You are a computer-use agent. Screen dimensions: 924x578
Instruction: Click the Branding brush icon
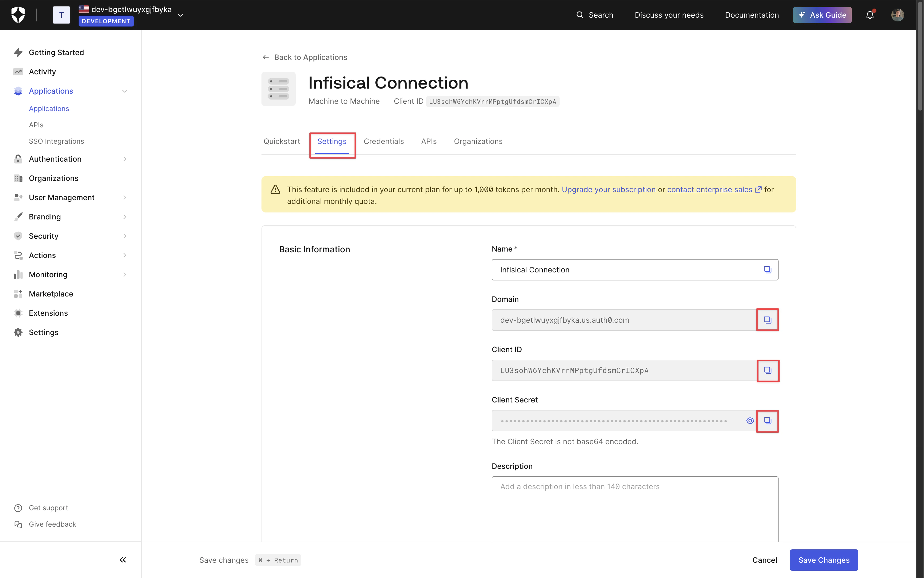coord(18,217)
